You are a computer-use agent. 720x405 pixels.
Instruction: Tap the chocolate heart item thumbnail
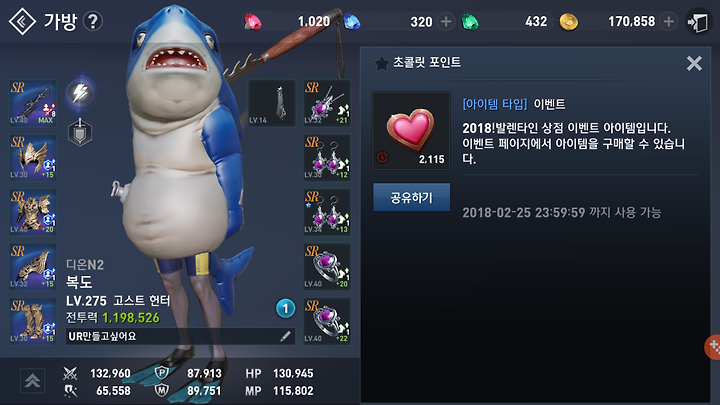tap(411, 131)
